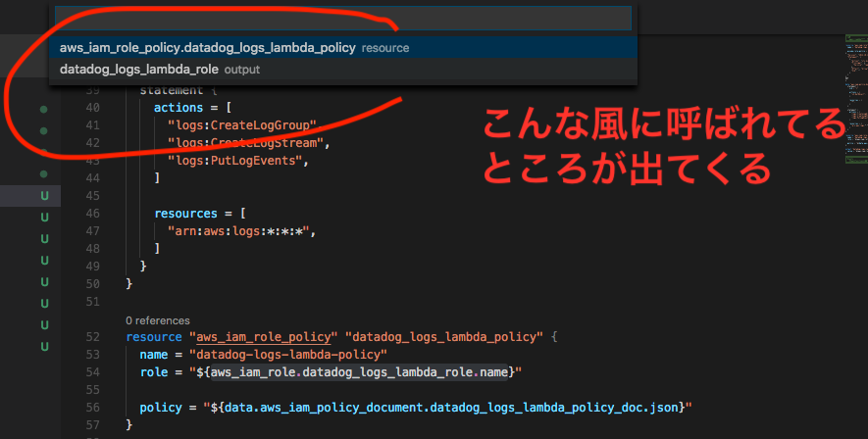Image resolution: width=868 pixels, height=439 pixels.
Task: Select datadog_logs_lambda_role output result
Action: coord(342,70)
